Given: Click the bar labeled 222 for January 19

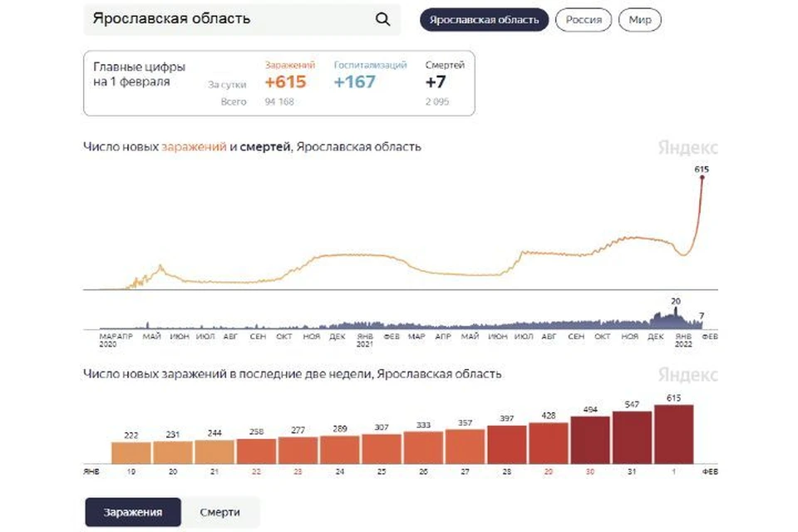Looking at the screenshot, I should tap(131, 452).
